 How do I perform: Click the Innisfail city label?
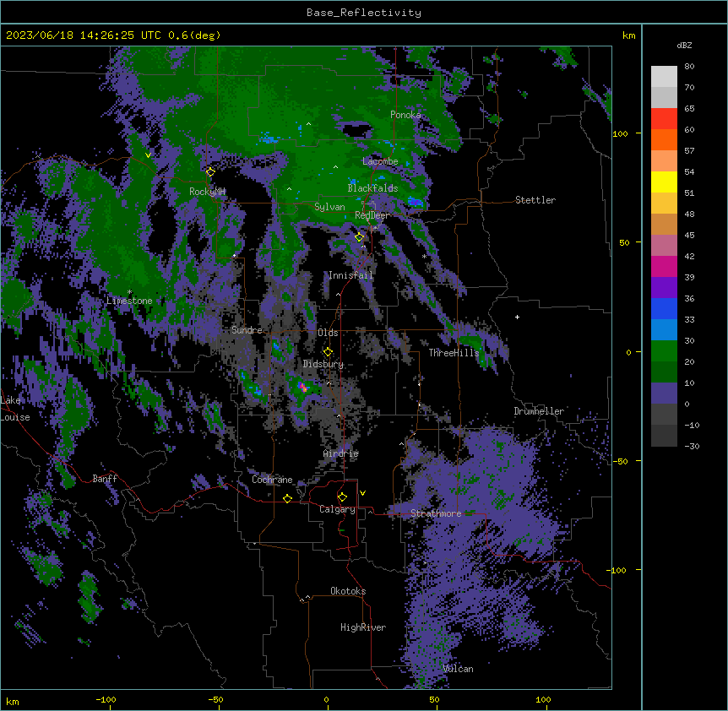(350, 275)
